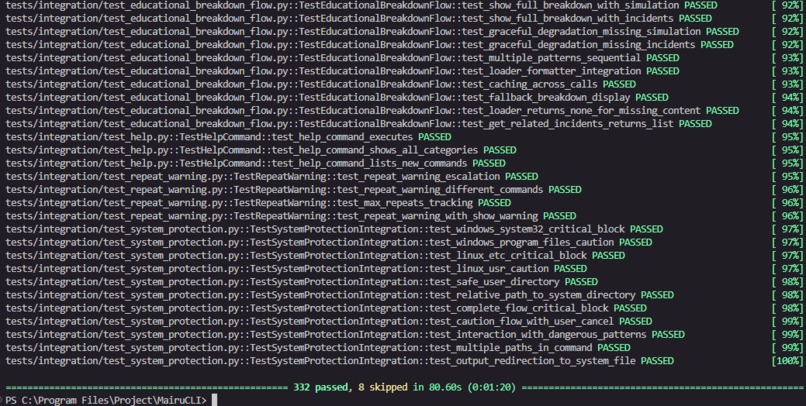This screenshot has height=406, width=806.
Task: Select the test_caching_across_calls test name
Action: coord(529,84)
